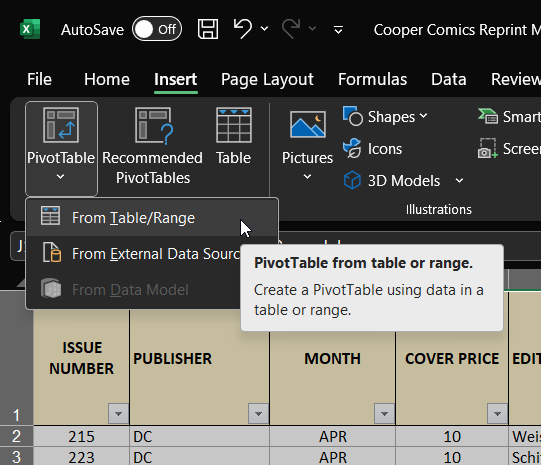Click the Pictures icon
541x465 pixels.
307,124
